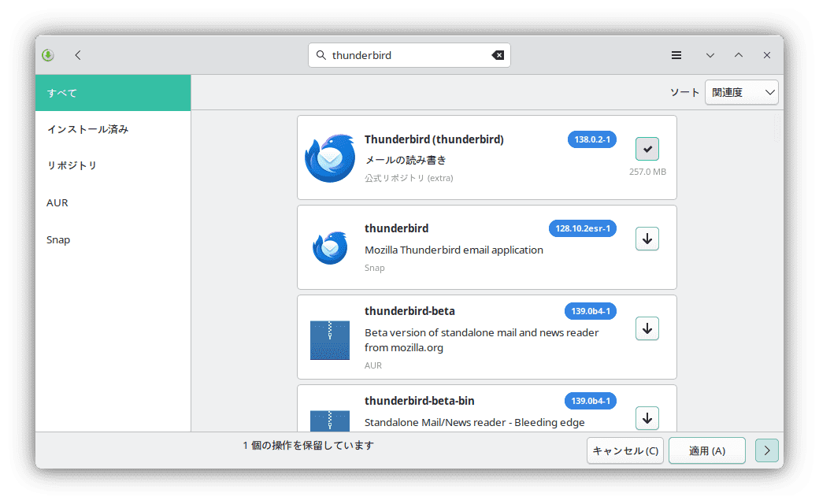Click the Beta version of standalone mail description
Viewport: 819px width, 504px height.
[x=482, y=340]
